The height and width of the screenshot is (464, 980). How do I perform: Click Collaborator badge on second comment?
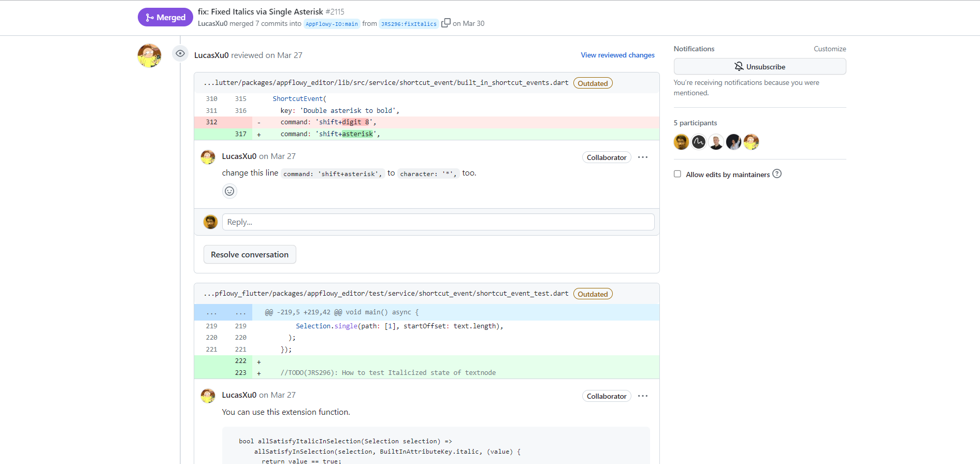coord(607,396)
